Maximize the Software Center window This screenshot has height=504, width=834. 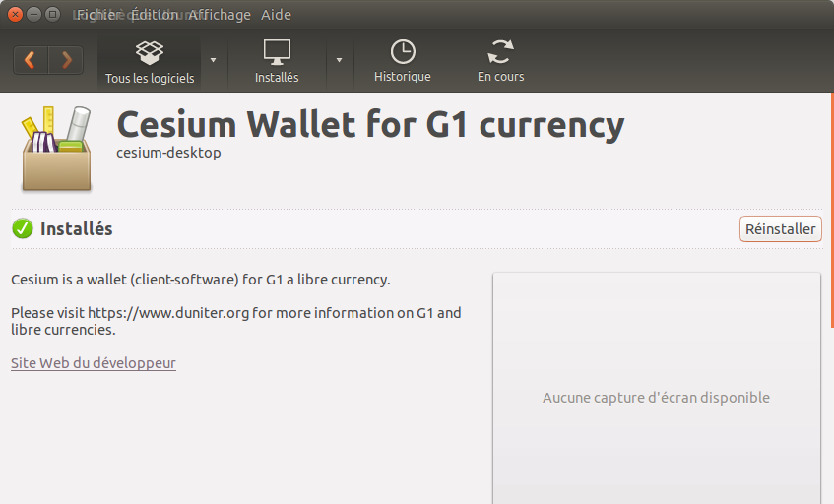pyautogui.click(x=52, y=15)
